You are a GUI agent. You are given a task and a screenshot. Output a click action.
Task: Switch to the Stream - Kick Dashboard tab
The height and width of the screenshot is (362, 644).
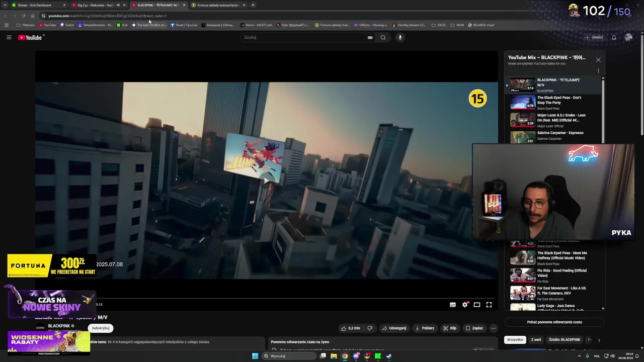[x=38, y=5]
